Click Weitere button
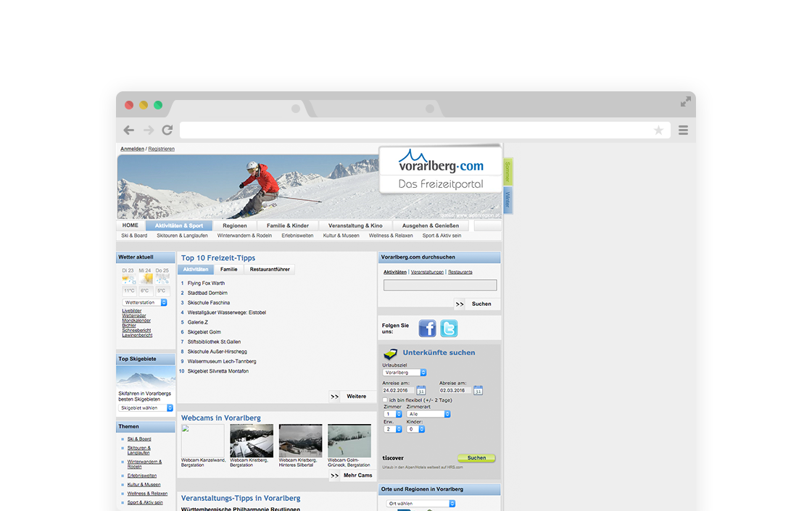The height and width of the screenshot is (511, 812). [356, 396]
